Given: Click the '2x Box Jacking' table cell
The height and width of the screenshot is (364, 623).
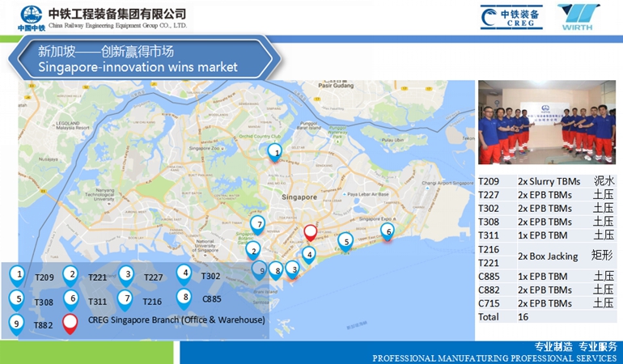Looking at the screenshot, I should (548, 256).
